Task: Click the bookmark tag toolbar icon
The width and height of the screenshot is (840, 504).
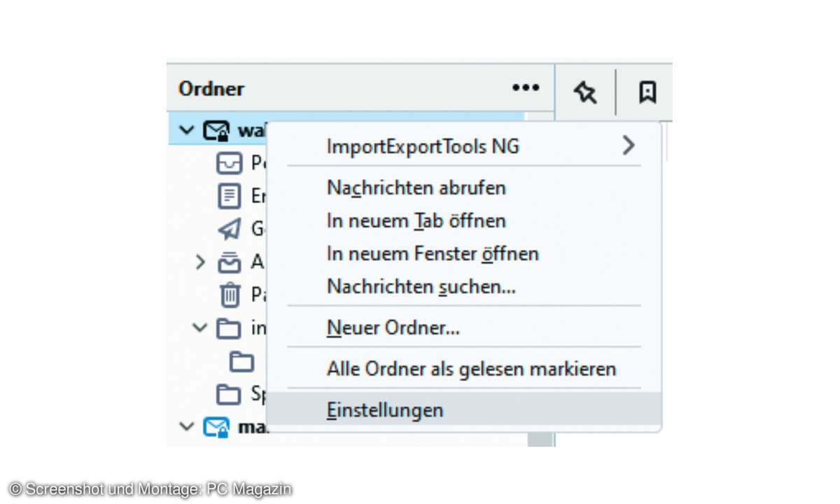Action: pyautogui.click(x=647, y=92)
